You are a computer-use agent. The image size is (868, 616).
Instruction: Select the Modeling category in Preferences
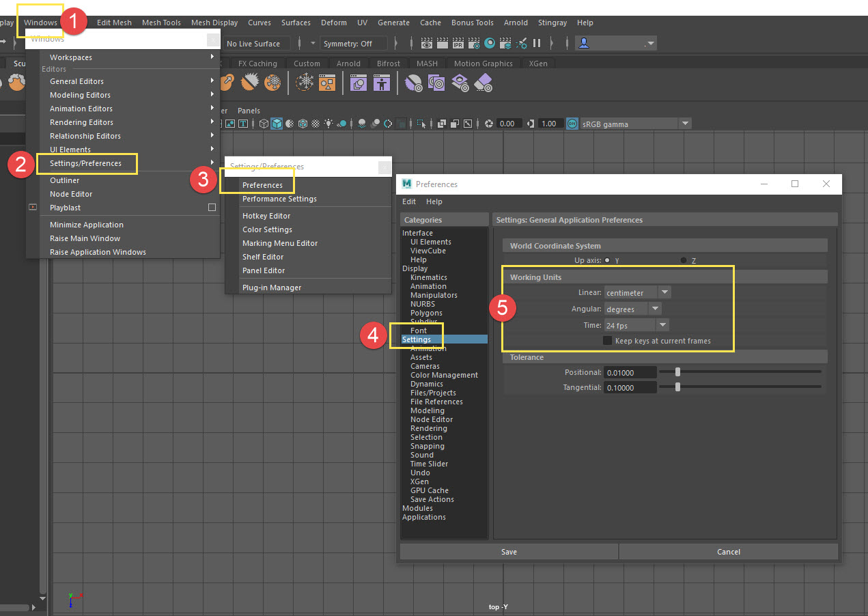[428, 410]
